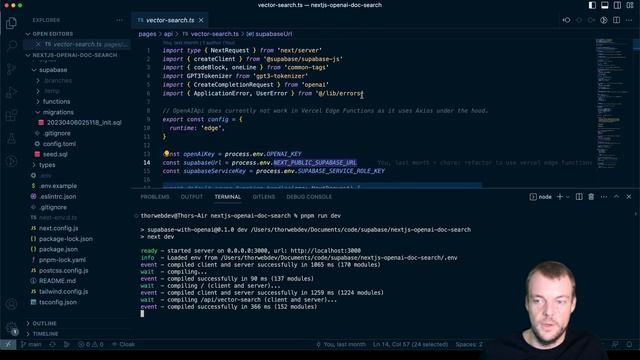This screenshot has width=640, height=360.
Task: Click the node terminal label
Action: [x=541, y=197]
